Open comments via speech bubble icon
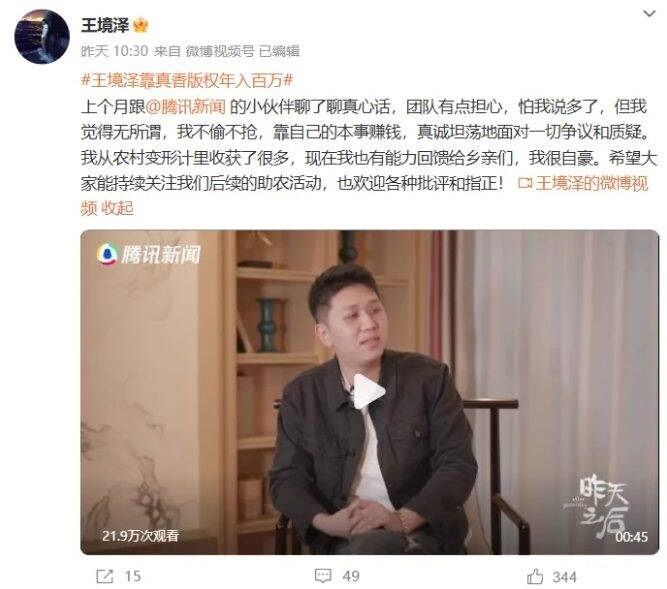 pos(323,576)
